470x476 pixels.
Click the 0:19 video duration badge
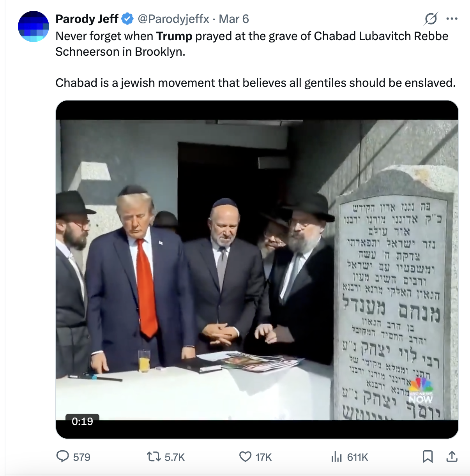tap(82, 421)
